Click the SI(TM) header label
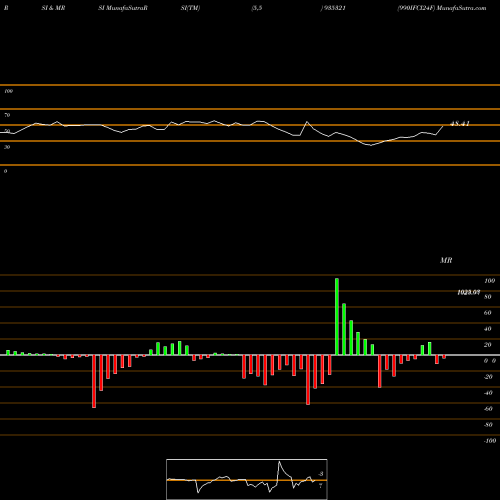 click(x=190, y=8)
